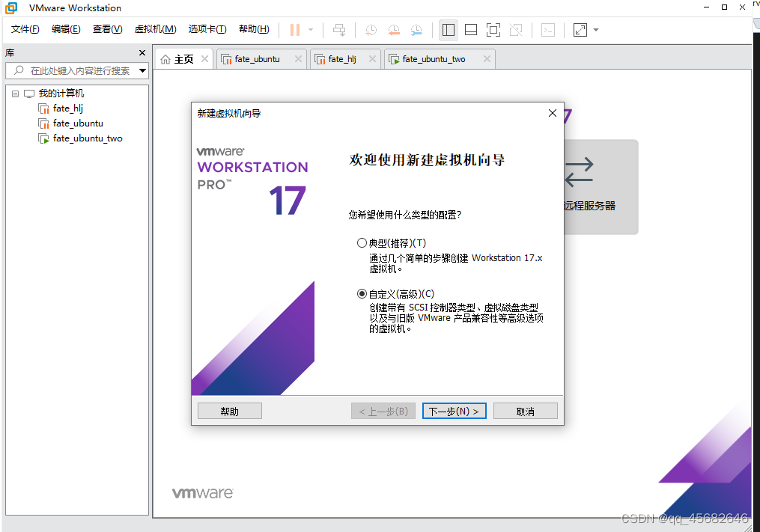Click the running VM icon beside fate_ubuntu_two in tree

(43, 138)
